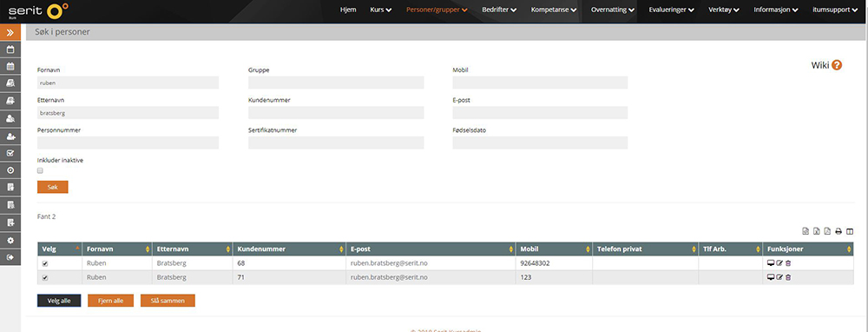Focus the Fødselsdato input field
The height and width of the screenshot is (332, 868).
pos(540,143)
